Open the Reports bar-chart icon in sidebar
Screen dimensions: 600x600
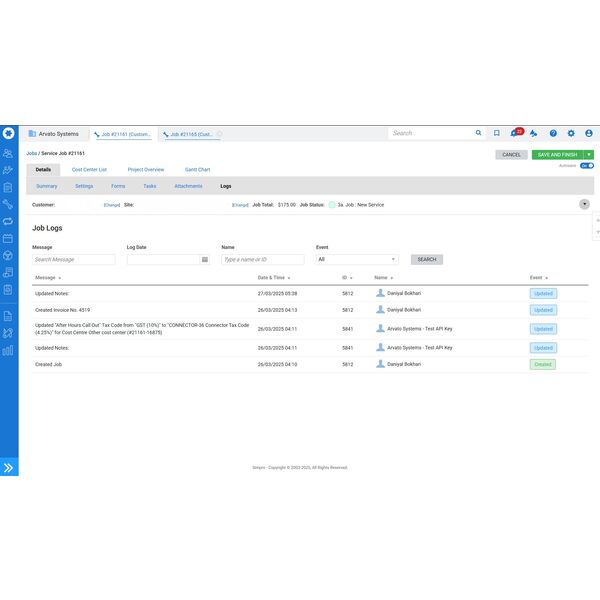[8, 350]
